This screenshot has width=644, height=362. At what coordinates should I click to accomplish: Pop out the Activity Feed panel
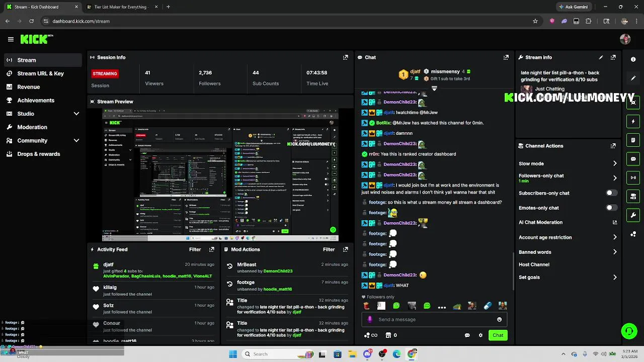211,249
